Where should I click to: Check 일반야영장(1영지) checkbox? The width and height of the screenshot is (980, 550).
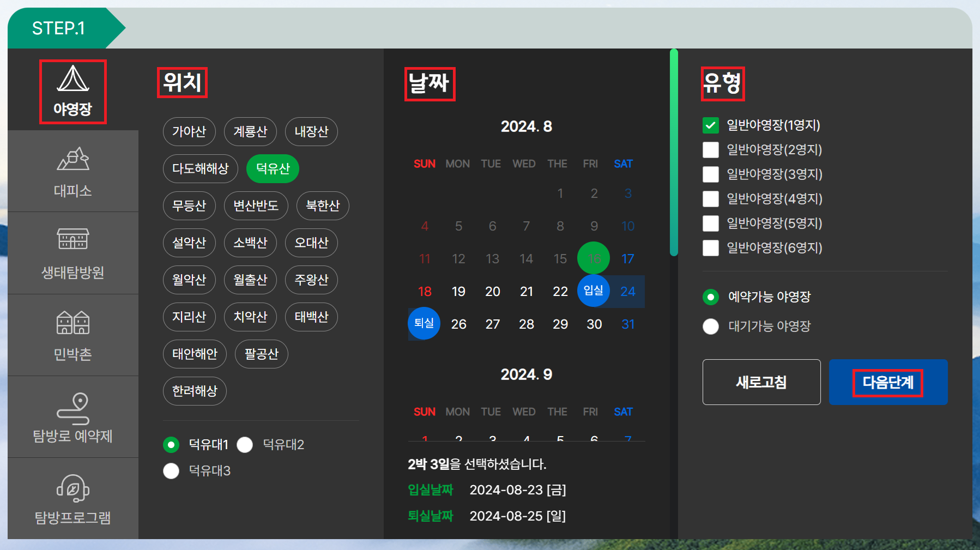[711, 125]
